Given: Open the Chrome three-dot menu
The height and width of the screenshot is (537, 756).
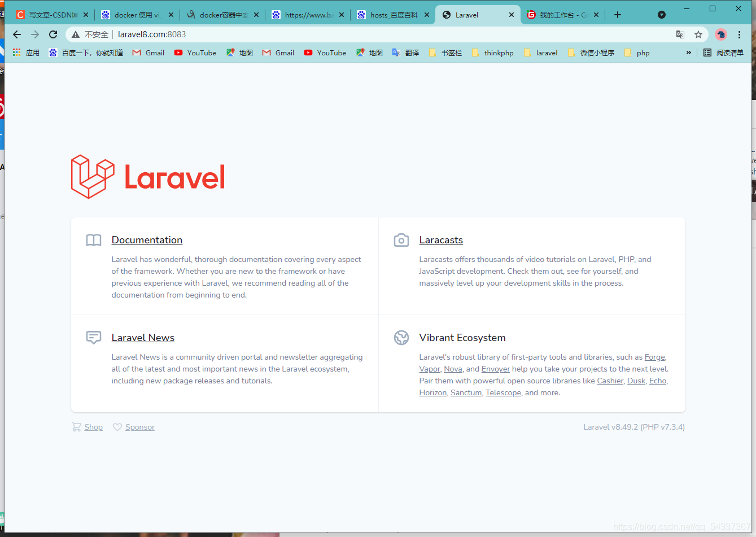Looking at the screenshot, I should point(739,34).
